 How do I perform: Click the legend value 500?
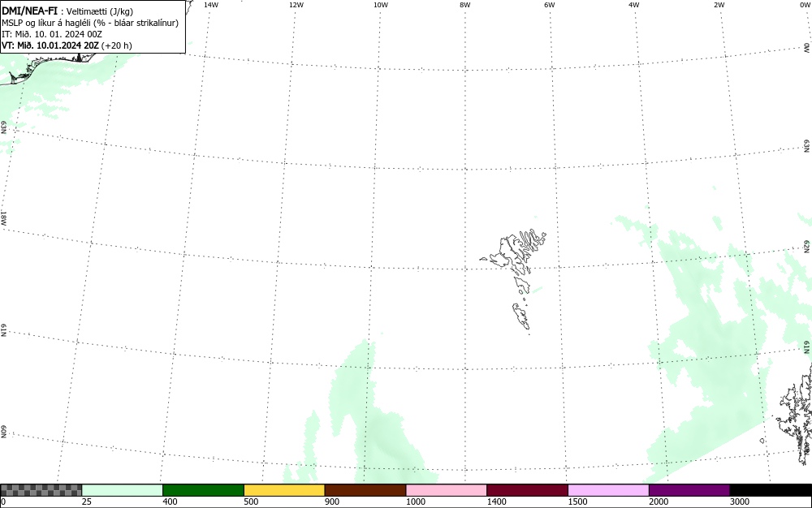coord(251,502)
